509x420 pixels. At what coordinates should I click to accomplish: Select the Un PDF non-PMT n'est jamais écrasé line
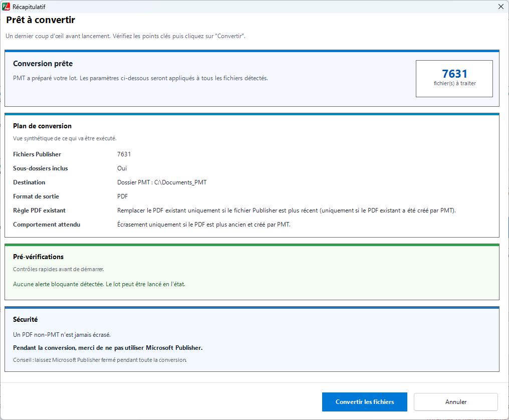point(62,335)
